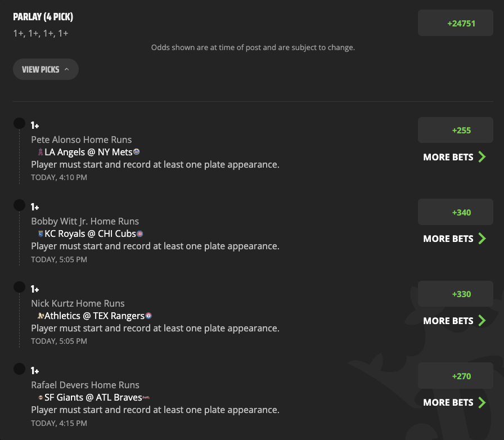Collapse picks with the View Picks button
This screenshot has width=504, height=440.
point(46,69)
